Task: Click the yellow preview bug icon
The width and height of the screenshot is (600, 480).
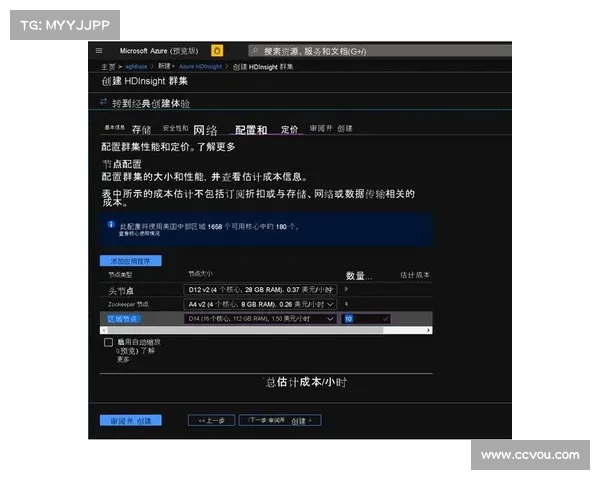Action: (217, 51)
